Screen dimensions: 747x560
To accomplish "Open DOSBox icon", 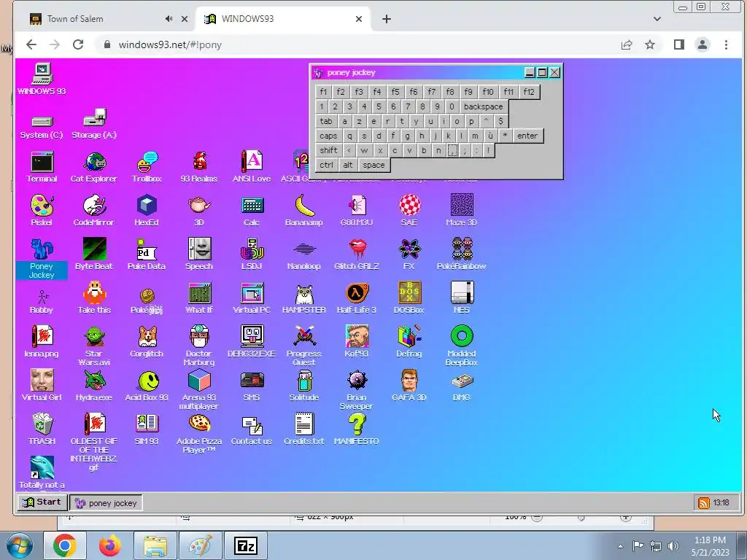I will coord(409,298).
